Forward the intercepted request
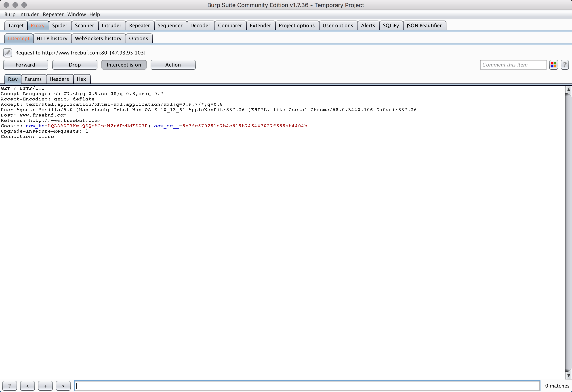The image size is (572, 392). point(25,65)
